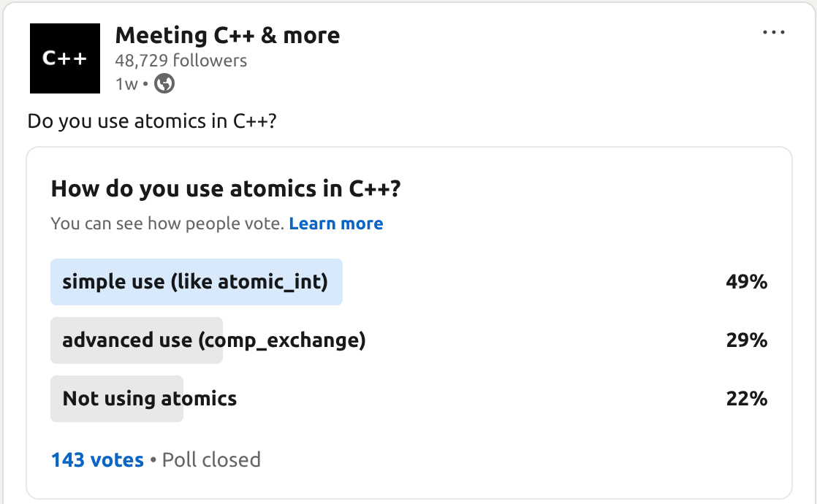Click the globe public-visibility icon
Screen dimensions: 817x504
point(164,84)
